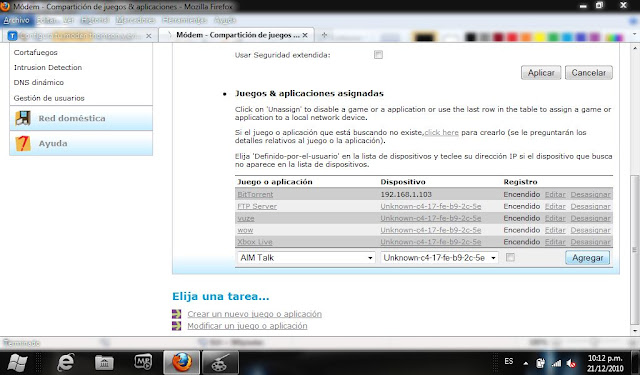Open the taskbar library folder icon
This screenshot has height=375, width=640.
(104, 362)
